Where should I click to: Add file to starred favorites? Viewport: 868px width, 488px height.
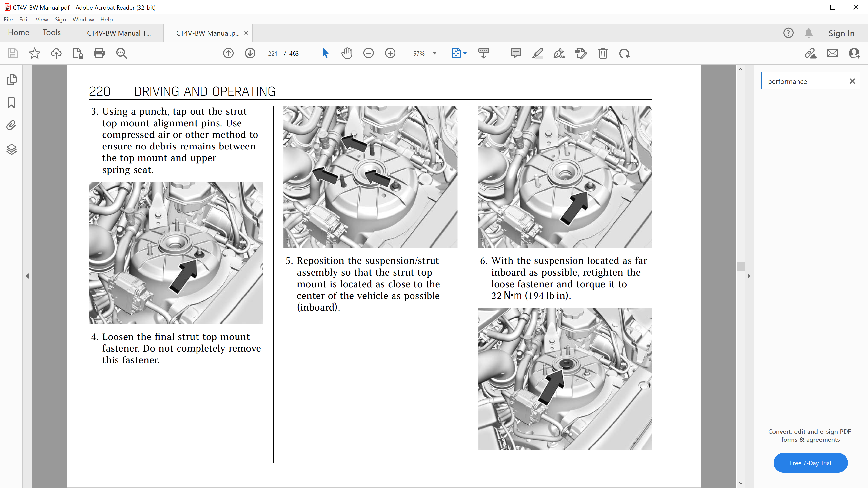(x=34, y=53)
